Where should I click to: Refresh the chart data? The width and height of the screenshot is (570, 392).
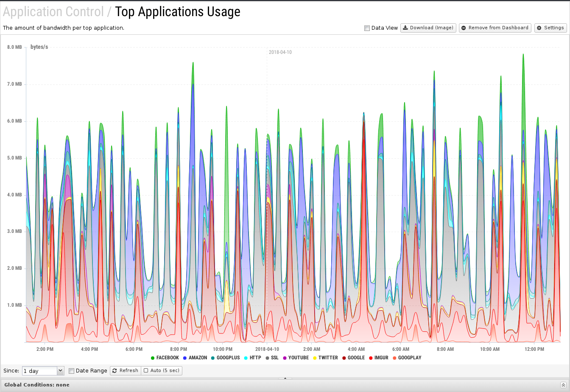[126, 370]
